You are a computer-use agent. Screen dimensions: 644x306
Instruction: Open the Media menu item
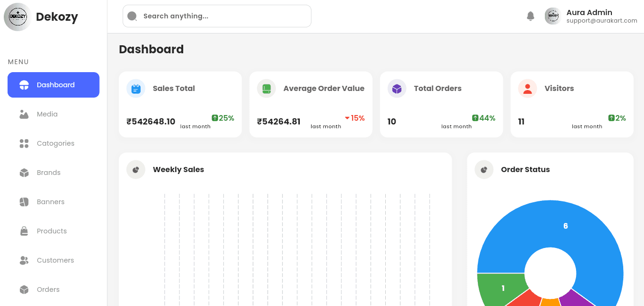[53, 114]
